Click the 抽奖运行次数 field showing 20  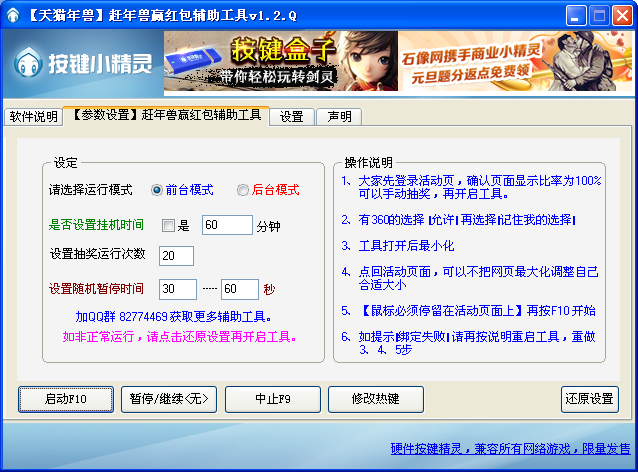point(176,256)
